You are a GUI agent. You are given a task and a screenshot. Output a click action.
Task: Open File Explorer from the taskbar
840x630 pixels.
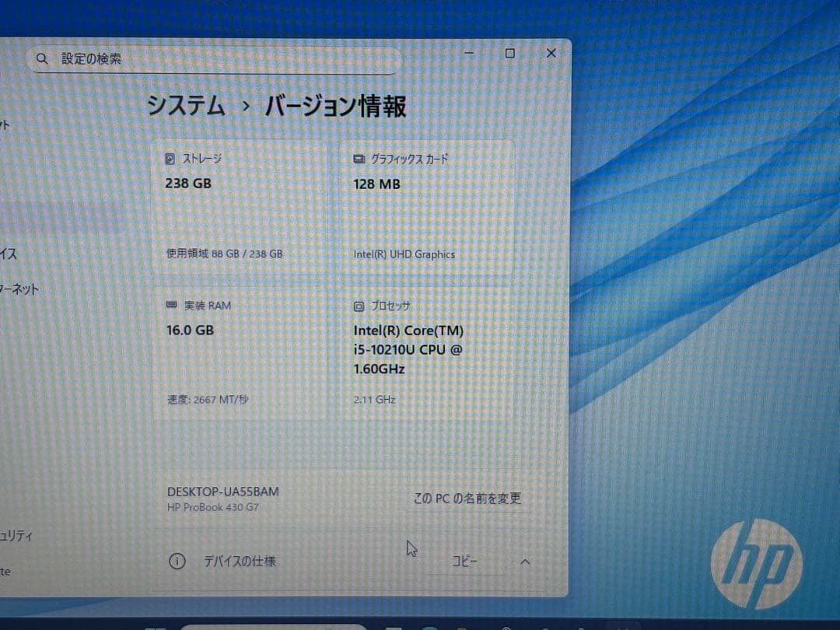point(462,627)
